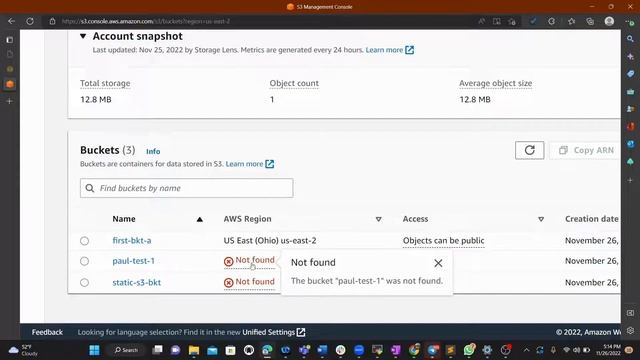Open a new tab with plus icon

[x=10, y=101]
